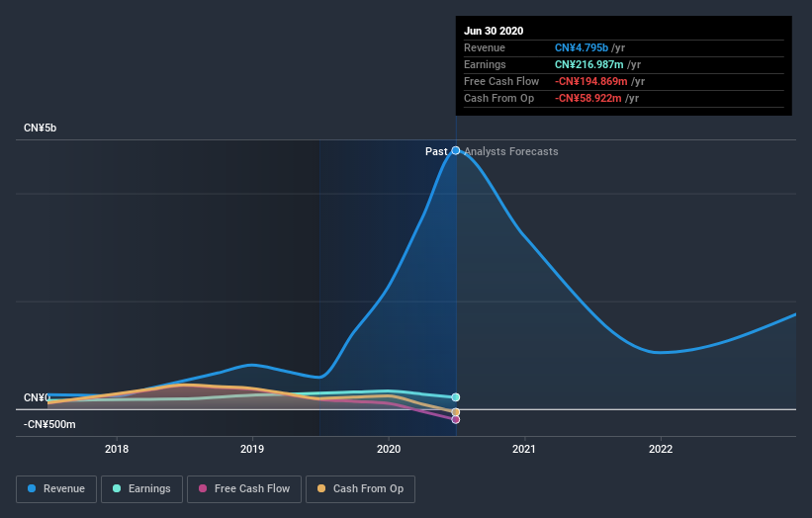Toggle the Revenue legend button
This screenshot has height=518, width=812.
(x=56, y=489)
